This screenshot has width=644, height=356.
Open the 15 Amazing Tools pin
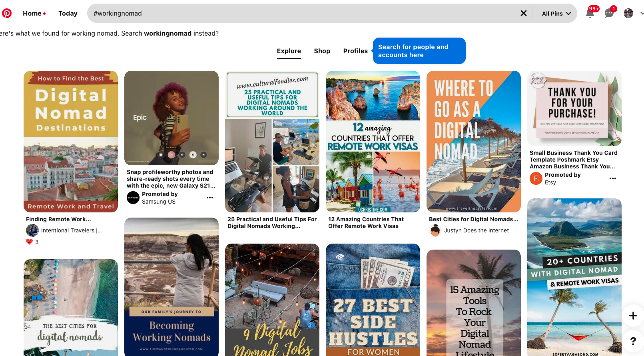474,303
